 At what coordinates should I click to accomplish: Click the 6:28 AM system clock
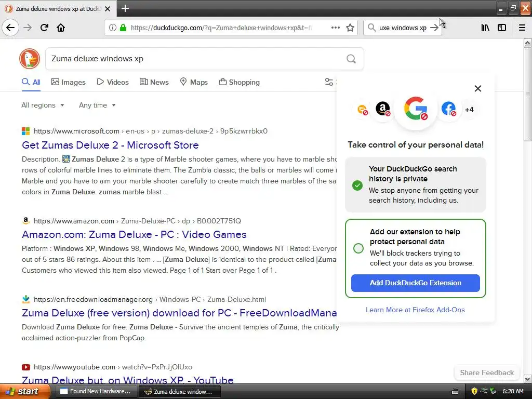(x=513, y=391)
